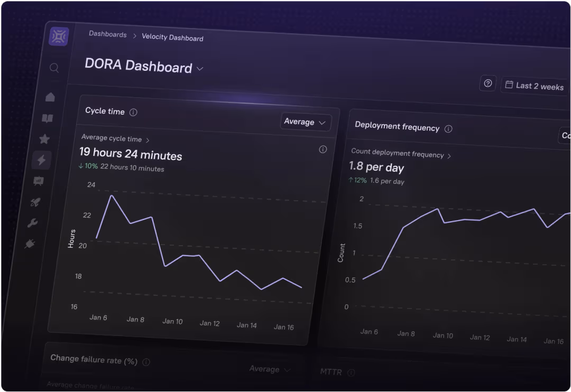The image size is (571, 392).
Task: Open the Average dropdown on Change failure rate
Action: click(x=270, y=369)
